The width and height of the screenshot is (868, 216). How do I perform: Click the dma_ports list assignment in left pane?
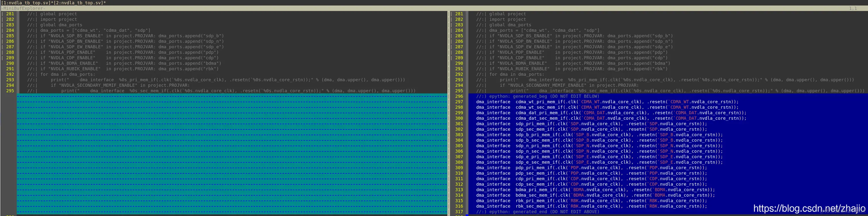(95, 30)
